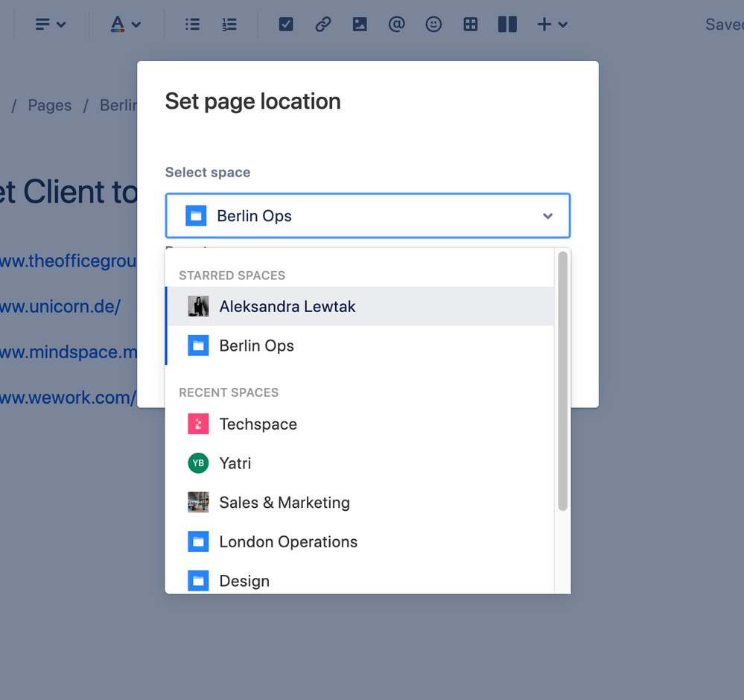This screenshot has height=700, width=744.
Task: Open the text color dropdown
Action: [x=126, y=25]
